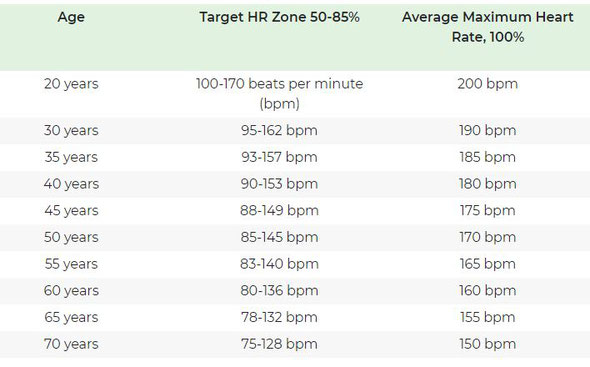The height and width of the screenshot is (367, 590).
Task: Select the 40 years age cell
Action: coord(71,184)
